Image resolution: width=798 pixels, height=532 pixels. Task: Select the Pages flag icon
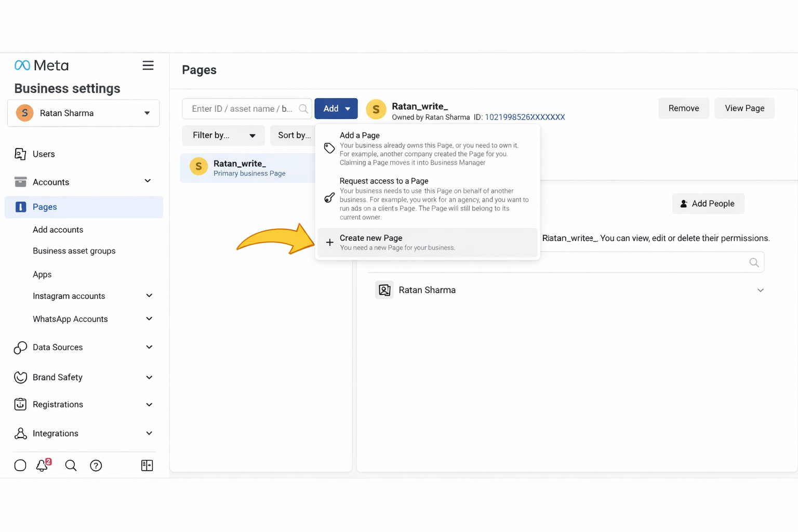tap(20, 207)
